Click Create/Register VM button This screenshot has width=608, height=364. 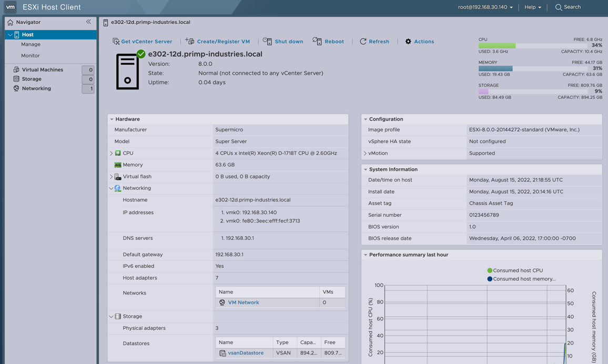pos(218,41)
